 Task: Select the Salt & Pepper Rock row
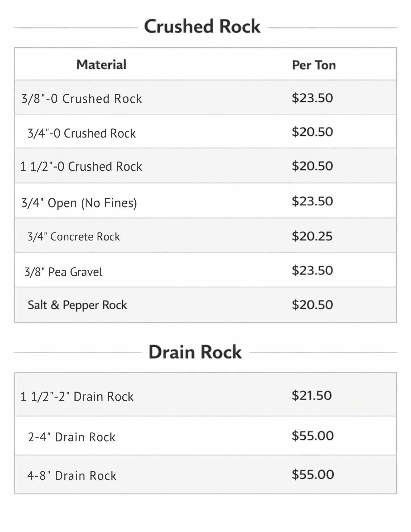coord(77,305)
